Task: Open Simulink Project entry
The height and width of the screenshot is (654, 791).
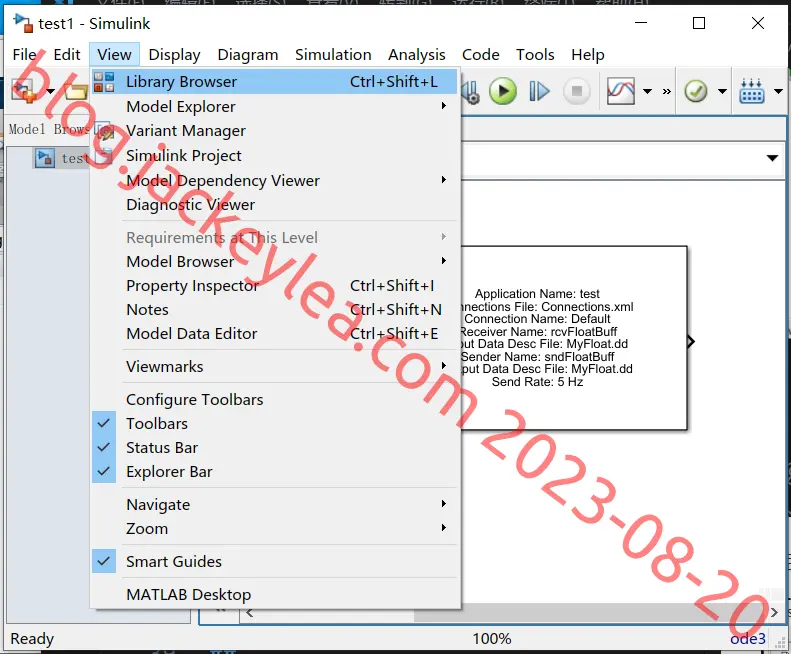Action: point(275,155)
